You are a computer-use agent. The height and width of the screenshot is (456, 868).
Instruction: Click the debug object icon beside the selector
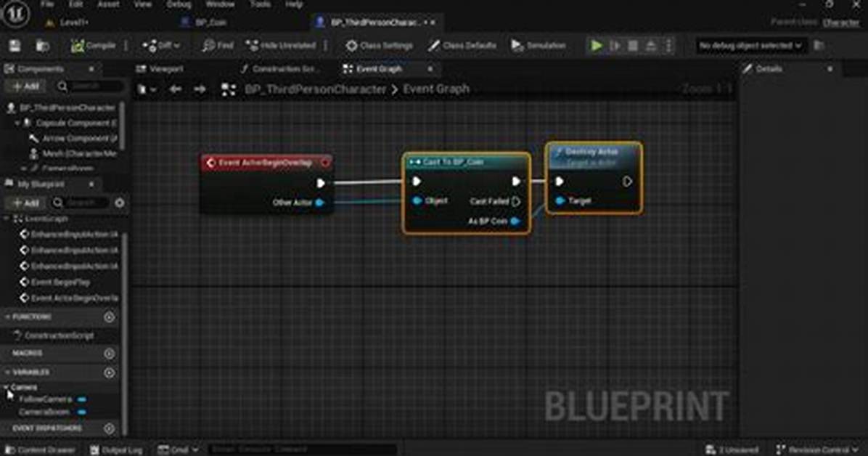click(819, 46)
